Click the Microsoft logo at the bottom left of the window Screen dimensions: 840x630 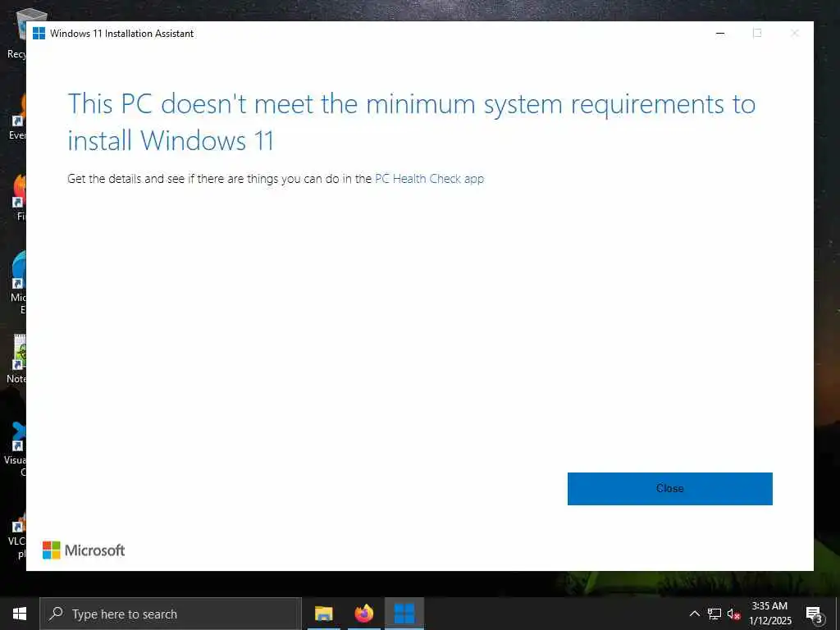pyautogui.click(x=84, y=550)
